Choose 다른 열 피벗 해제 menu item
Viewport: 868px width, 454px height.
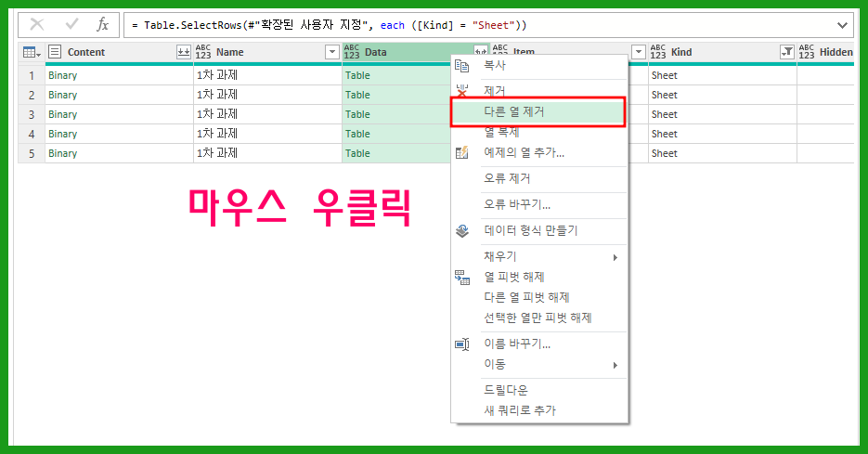click(539, 297)
